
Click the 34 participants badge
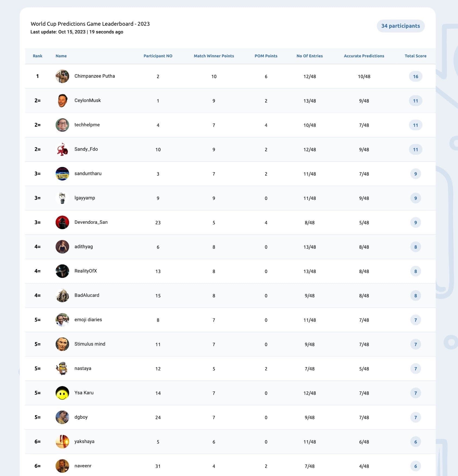[400, 26]
